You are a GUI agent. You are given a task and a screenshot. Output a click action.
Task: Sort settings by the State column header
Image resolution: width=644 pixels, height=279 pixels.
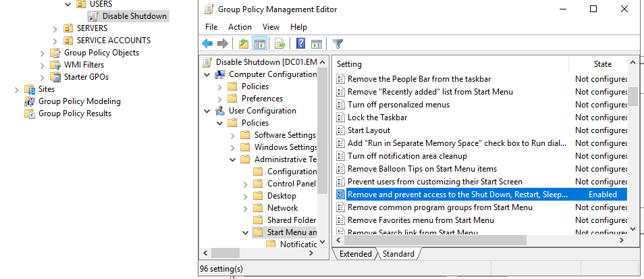(x=602, y=64)
